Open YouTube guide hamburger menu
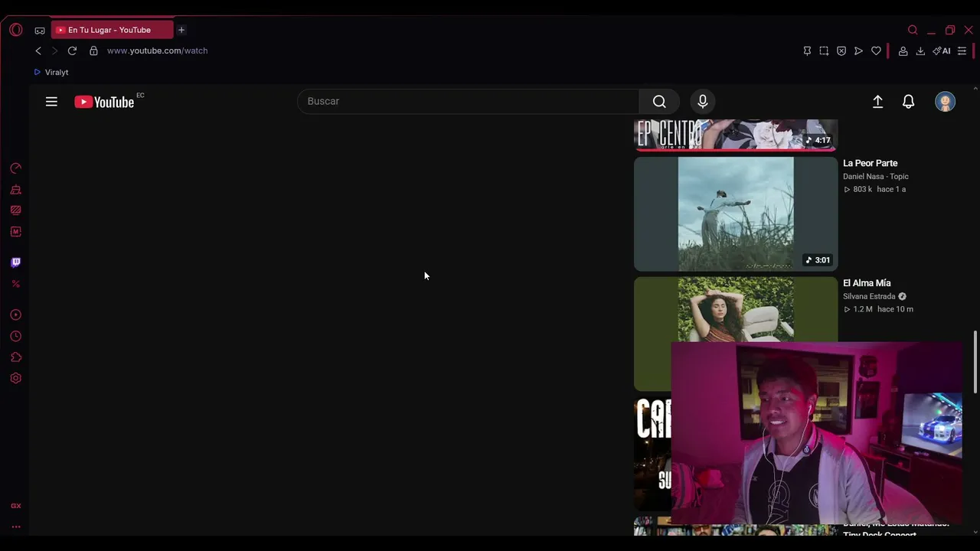Viewport: 980px width, 551px height. point(51,101)
